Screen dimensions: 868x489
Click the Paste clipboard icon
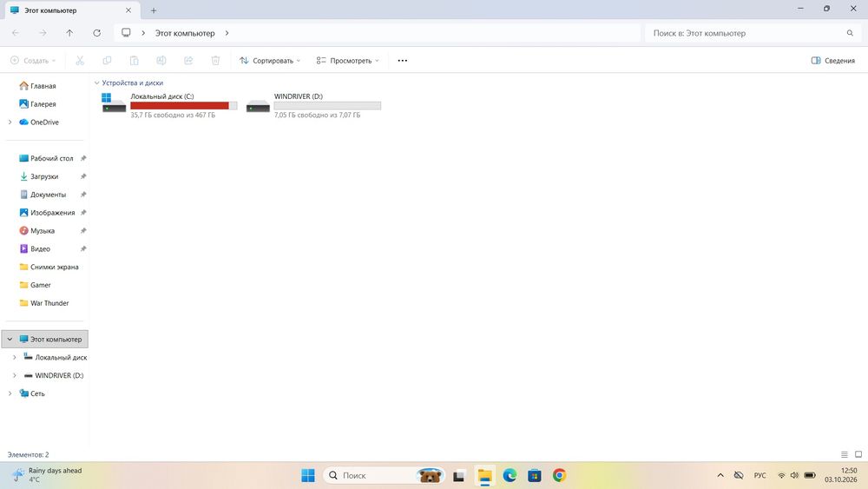(x=134, y=60)
